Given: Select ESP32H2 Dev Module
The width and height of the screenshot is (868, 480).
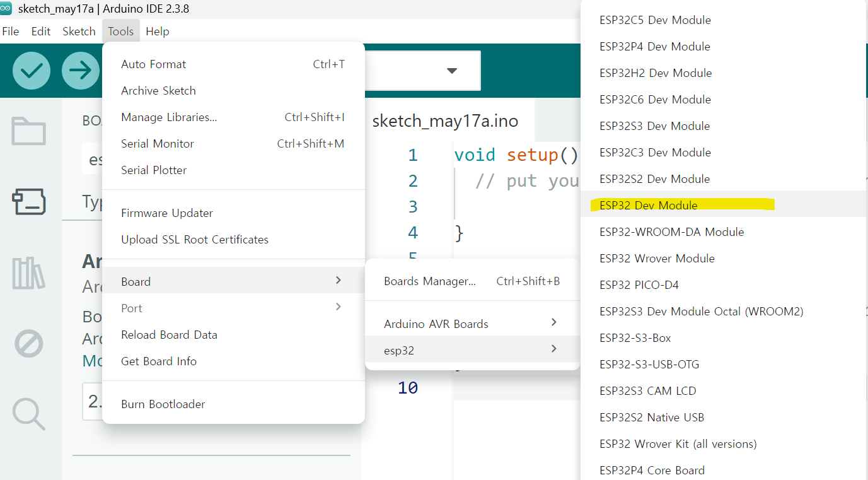Looking at the screenshot, I should pyautogui.click(x=724, y=73).
